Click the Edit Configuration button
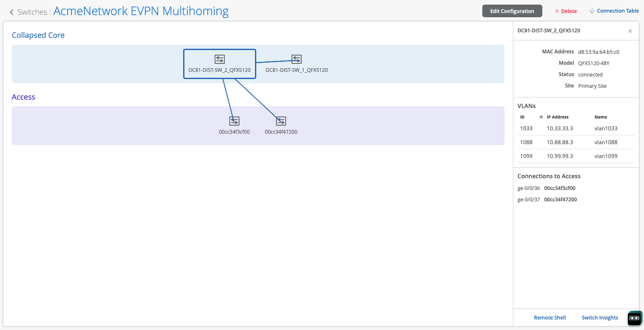The height and width of the screenshot is (330, 644). [x=512, y=11]
